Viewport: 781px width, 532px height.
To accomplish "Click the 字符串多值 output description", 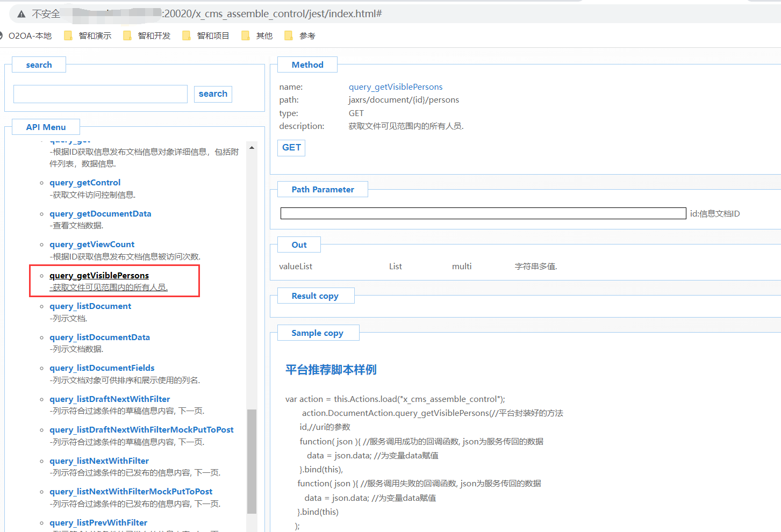I will pos(536,267).
